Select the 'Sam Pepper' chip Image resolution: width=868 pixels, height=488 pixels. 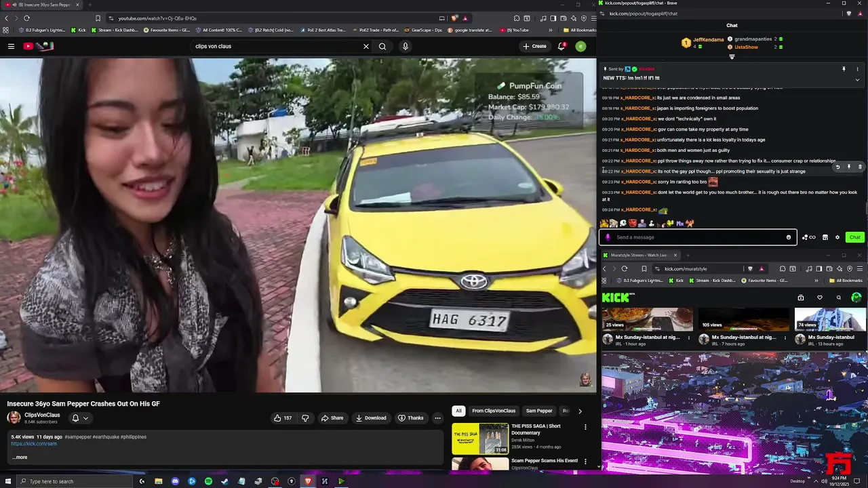(x=539, y=411)
